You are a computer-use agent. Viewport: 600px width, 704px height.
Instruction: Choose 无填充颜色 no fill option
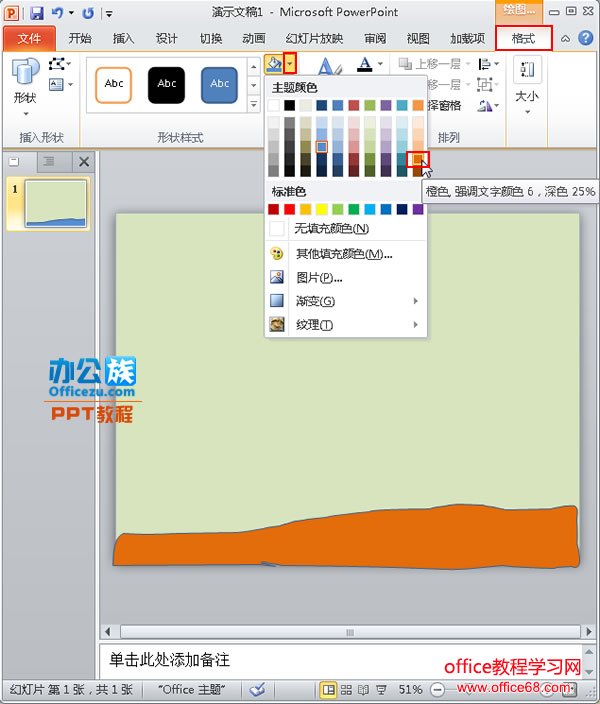point(346,229)
